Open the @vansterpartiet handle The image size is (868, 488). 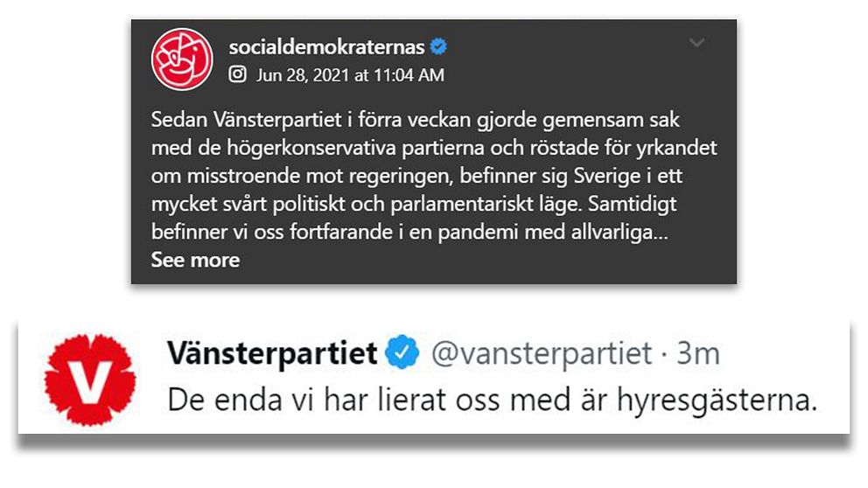point(542,353)
